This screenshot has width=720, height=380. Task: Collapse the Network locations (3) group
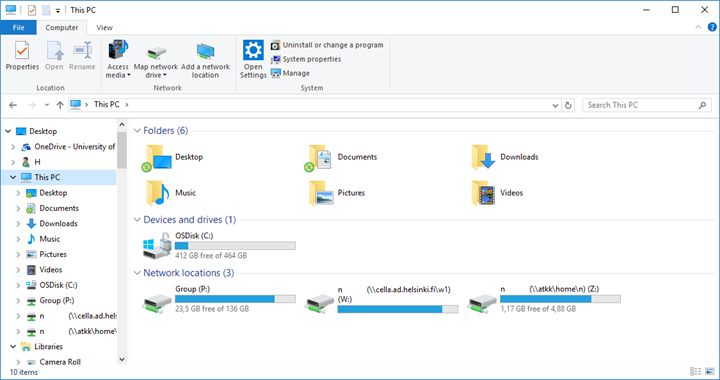point(137,273)
